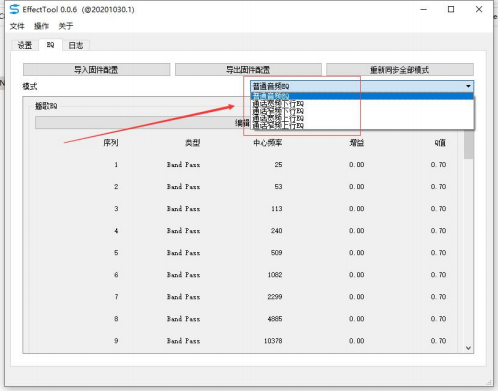Click the 中心频率 column header

[x=268, y=143]
